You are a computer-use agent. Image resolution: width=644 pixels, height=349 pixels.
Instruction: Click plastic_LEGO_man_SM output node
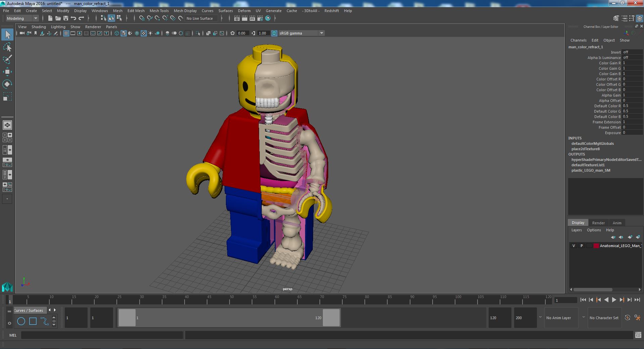coord(591,170)
